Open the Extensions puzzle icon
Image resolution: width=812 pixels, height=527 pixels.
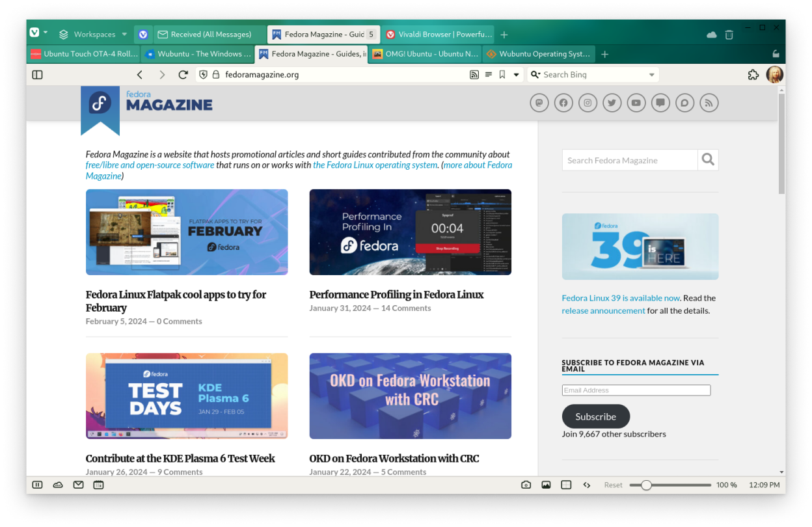[753, 75]
